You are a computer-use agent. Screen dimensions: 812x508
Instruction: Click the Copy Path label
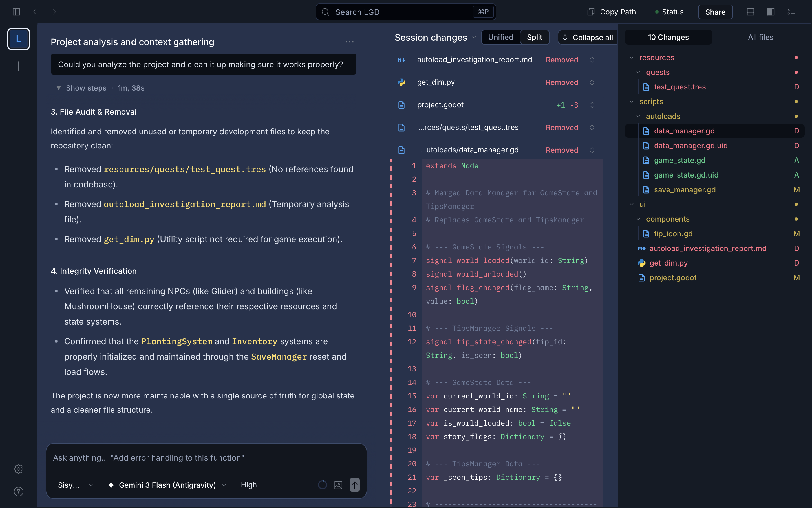tap(618, 12)
